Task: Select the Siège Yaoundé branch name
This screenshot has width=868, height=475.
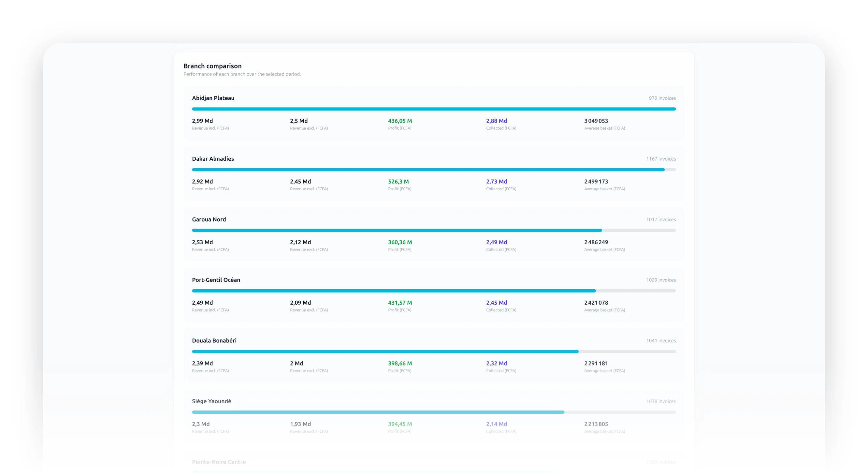Action: (211, 401)
